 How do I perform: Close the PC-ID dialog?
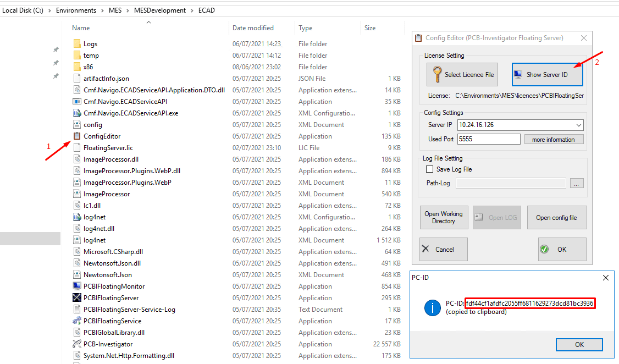tap(606, 278)
